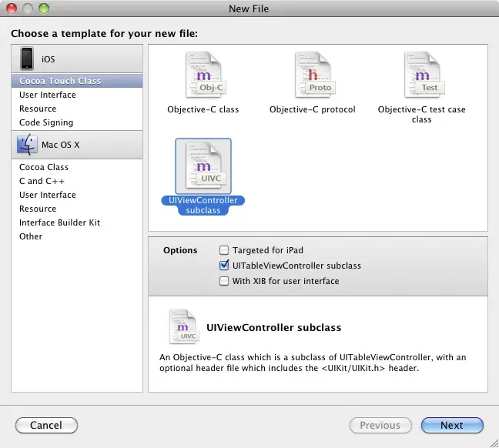Click the iPhone icon in iOS header
Screen dimensions: 499x448
[27, 59]
